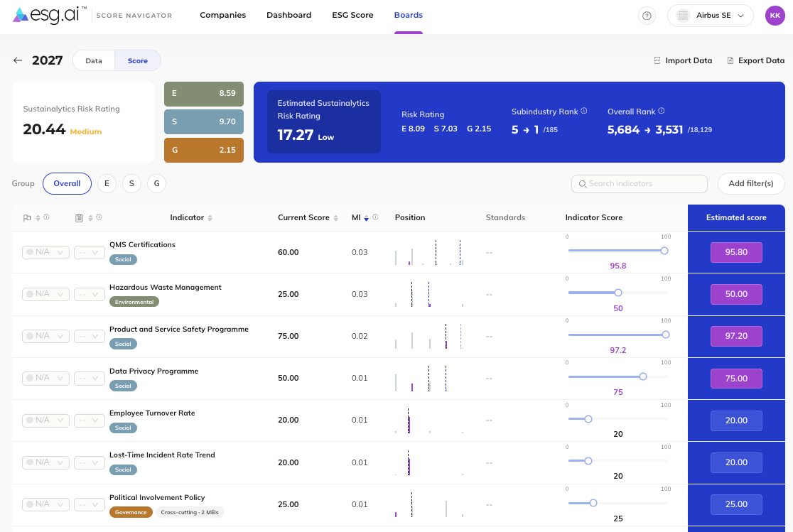The image size is (793, 532).
Task: Sort by Indicator column arrows
Action: [210, 218]
